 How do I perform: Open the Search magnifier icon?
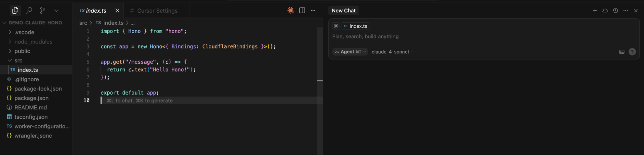pos(29,11)
